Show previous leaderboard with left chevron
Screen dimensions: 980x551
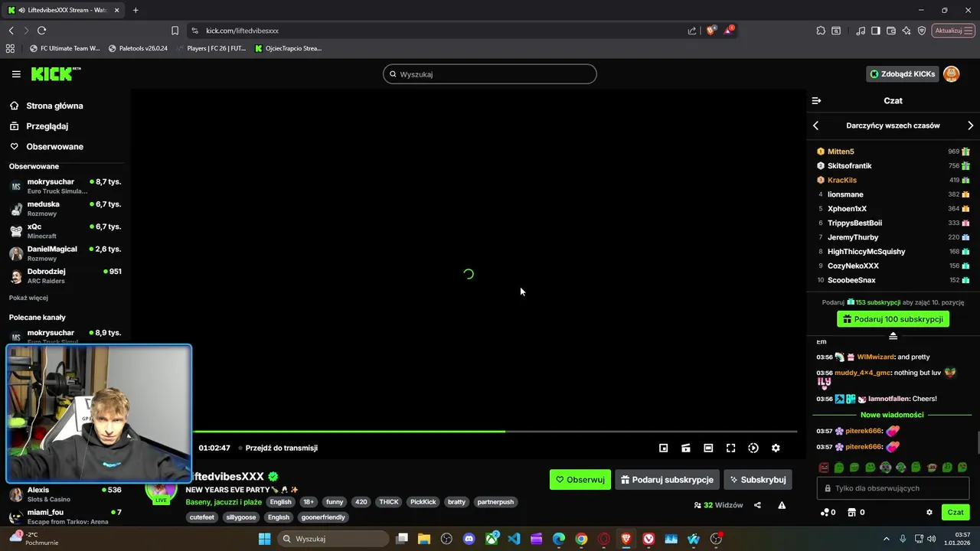(x=815, y=126)
